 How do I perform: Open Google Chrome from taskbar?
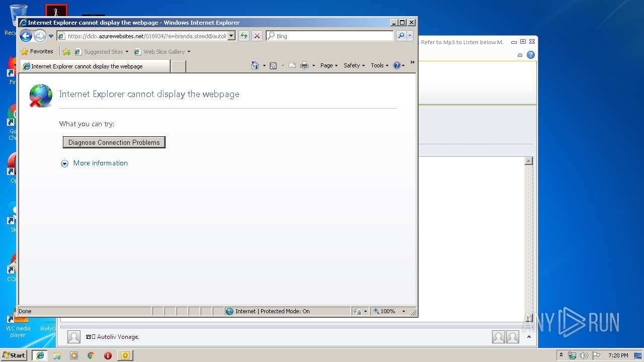coord(91,355)
